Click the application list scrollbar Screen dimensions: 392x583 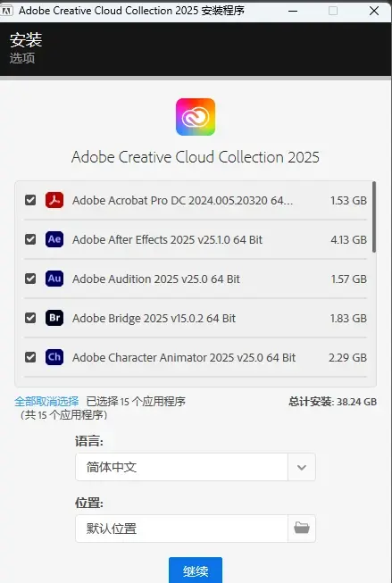point(374,217)
